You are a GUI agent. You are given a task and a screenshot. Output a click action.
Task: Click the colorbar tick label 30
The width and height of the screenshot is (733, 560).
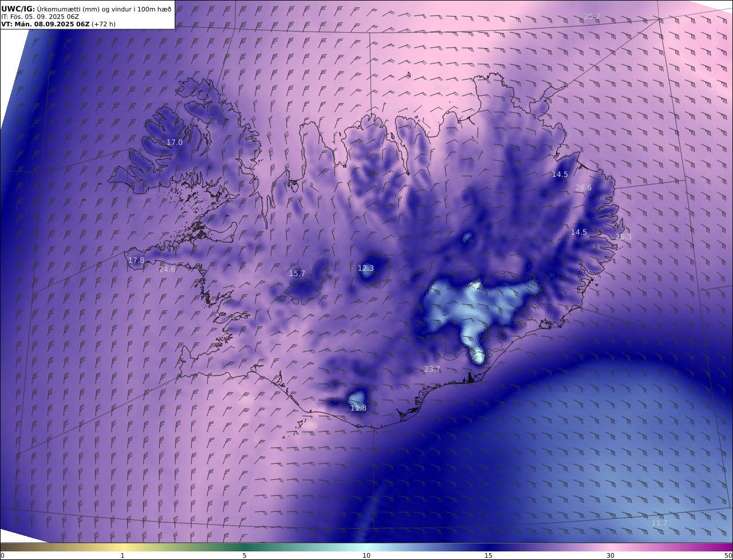[x=610, y=555]
